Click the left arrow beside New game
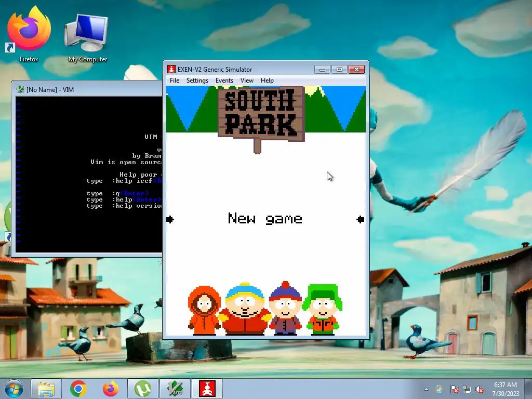532x399 pixels. 170,220
